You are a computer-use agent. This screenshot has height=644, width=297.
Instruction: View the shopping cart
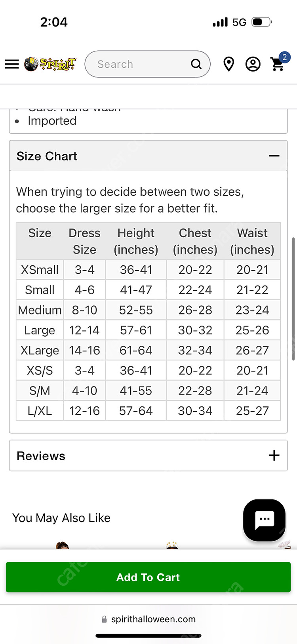click(277, 65)
